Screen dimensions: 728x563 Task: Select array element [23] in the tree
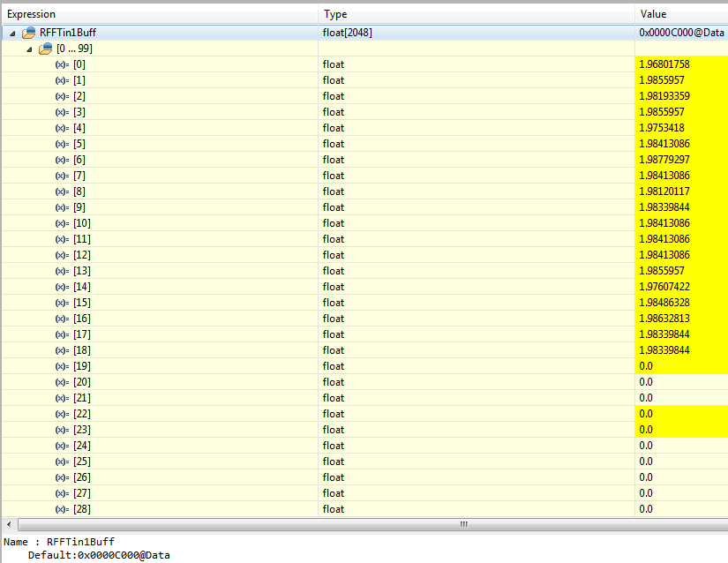pos(82,430)
